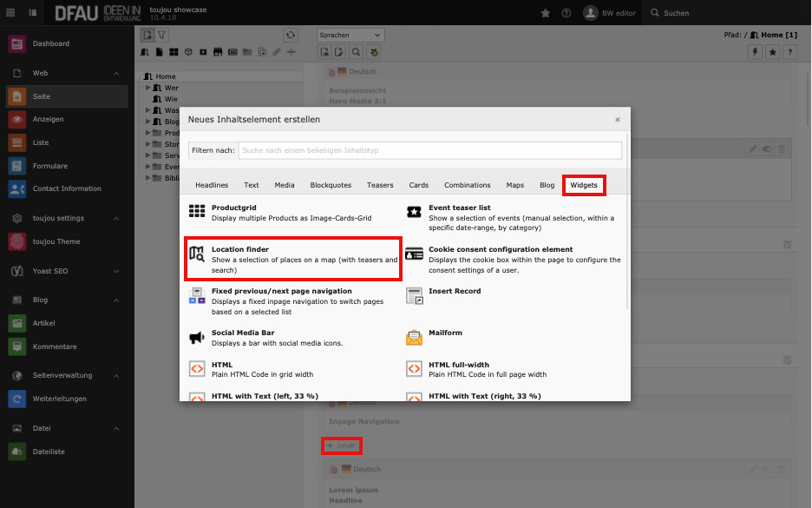Screen dimensions: 812x508
Task: Switch to the Teasers tab
Action: click(380, 185)
